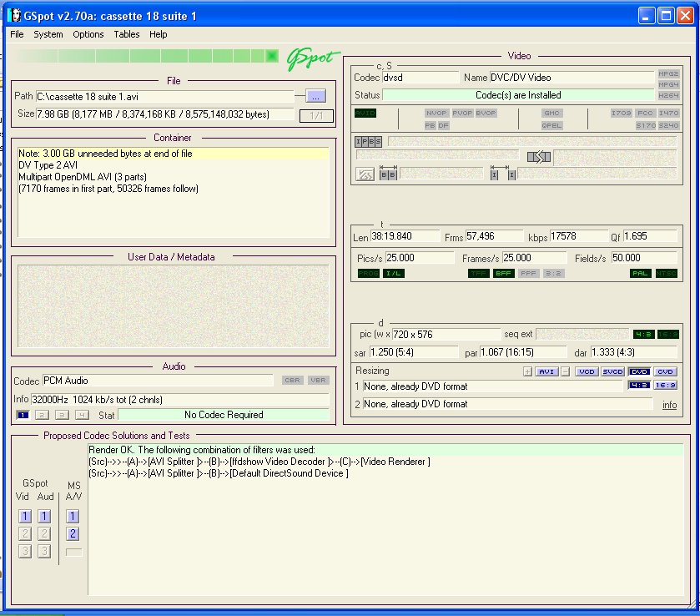
Task: Click the CBR audio indicator
Action: coord(292,380)
